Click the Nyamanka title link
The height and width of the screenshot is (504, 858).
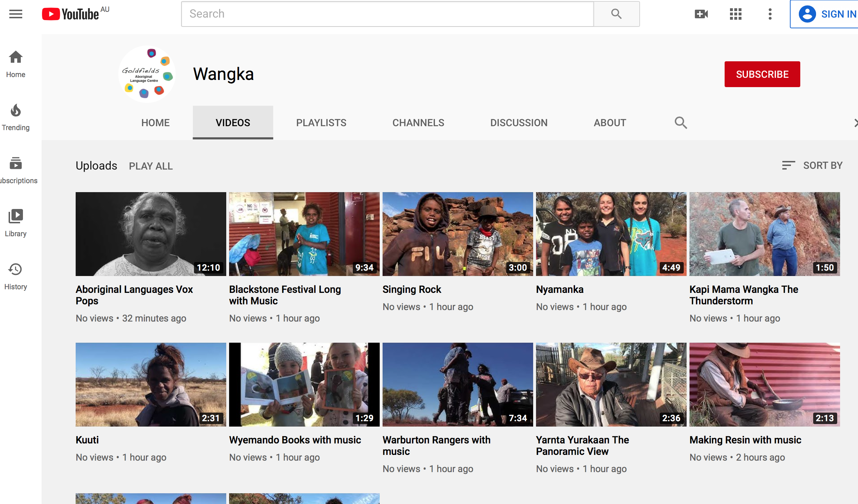(x=560, y=289)
